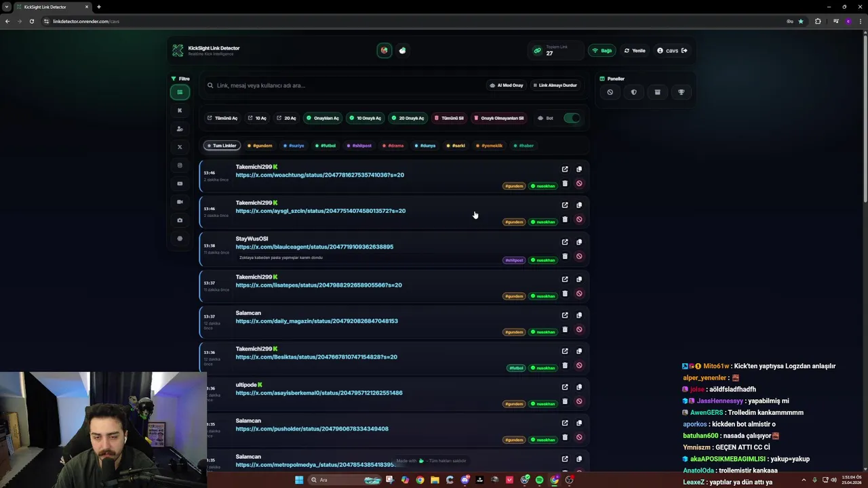Filter links by X (Twitter) icon
Image resolution: width=868 pixels, height=488 pixels.
pyautogui.click(x=180, y=147)
